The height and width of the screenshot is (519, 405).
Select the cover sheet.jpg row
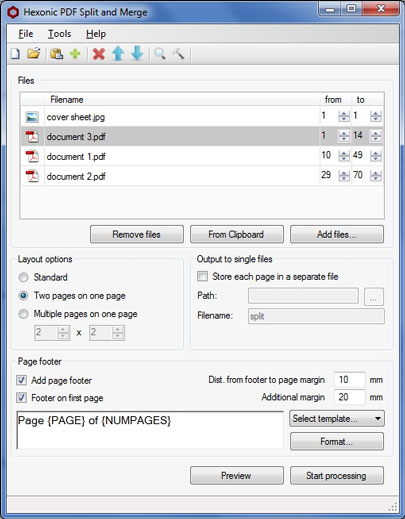(x=202, y=116)
